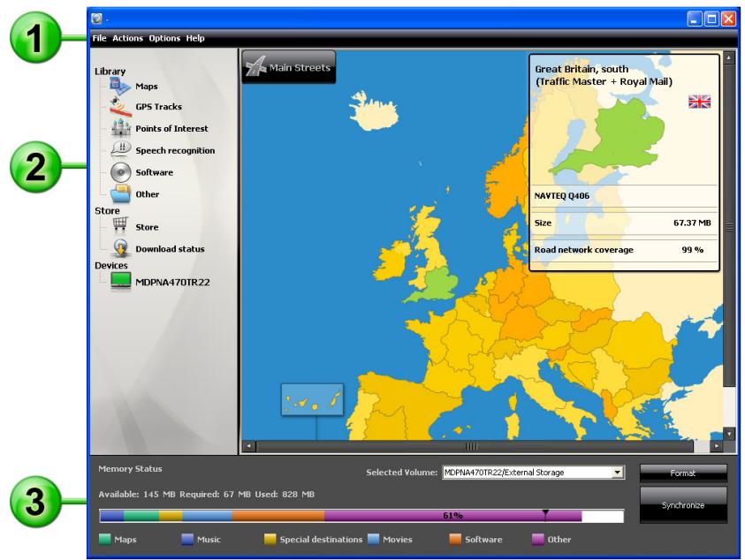Open the Options menu
The image size is (745, 560).
coord(164,38)
